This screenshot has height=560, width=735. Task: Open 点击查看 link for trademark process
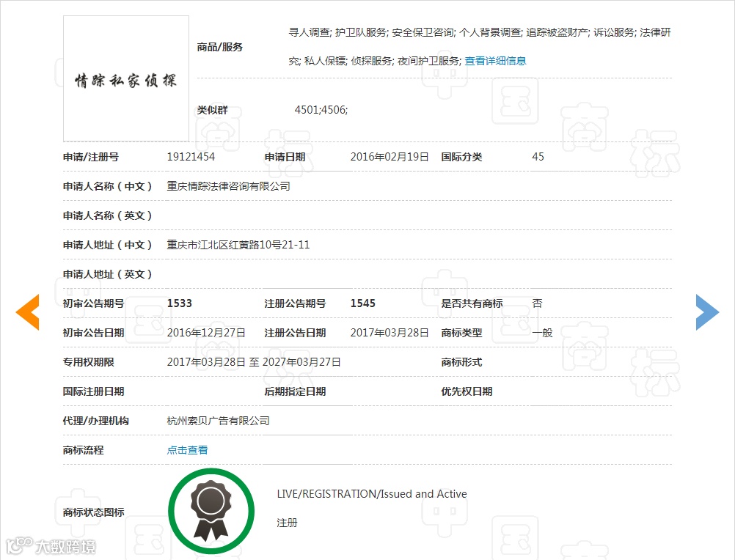187,450
